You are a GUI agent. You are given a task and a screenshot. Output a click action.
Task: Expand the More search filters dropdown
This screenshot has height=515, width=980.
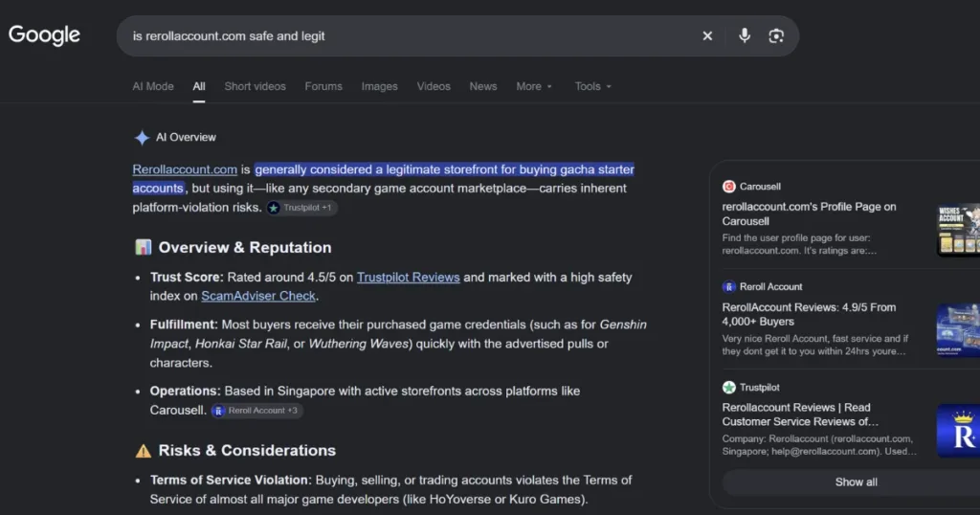[x=534, y=86]
